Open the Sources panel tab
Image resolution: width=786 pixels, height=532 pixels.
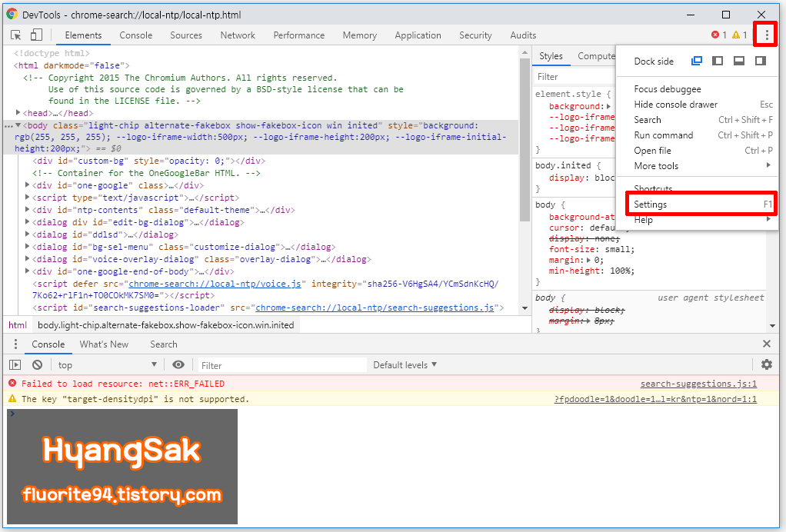[x=186, y=35]
